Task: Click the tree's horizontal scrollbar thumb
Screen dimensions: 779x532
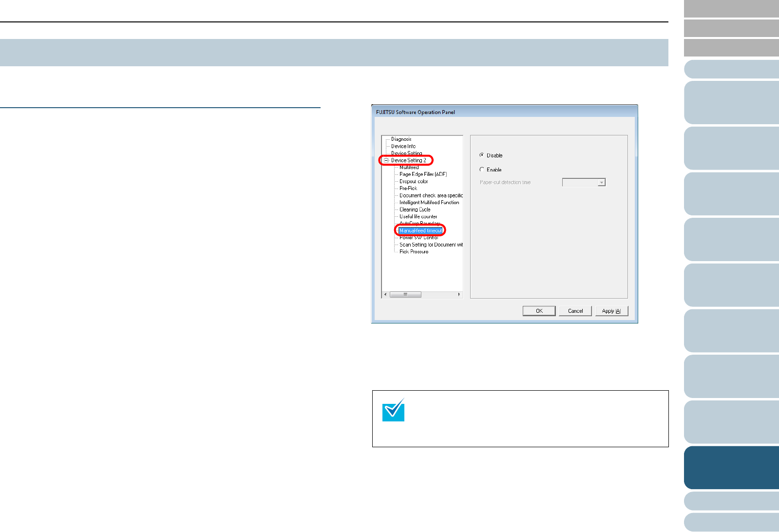Action: (405, 294)
